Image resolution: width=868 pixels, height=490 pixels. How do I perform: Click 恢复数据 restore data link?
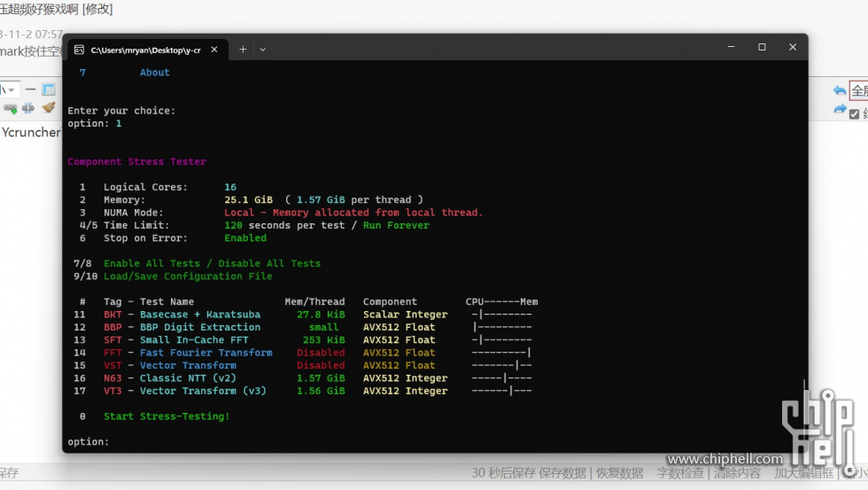[619, 473]
